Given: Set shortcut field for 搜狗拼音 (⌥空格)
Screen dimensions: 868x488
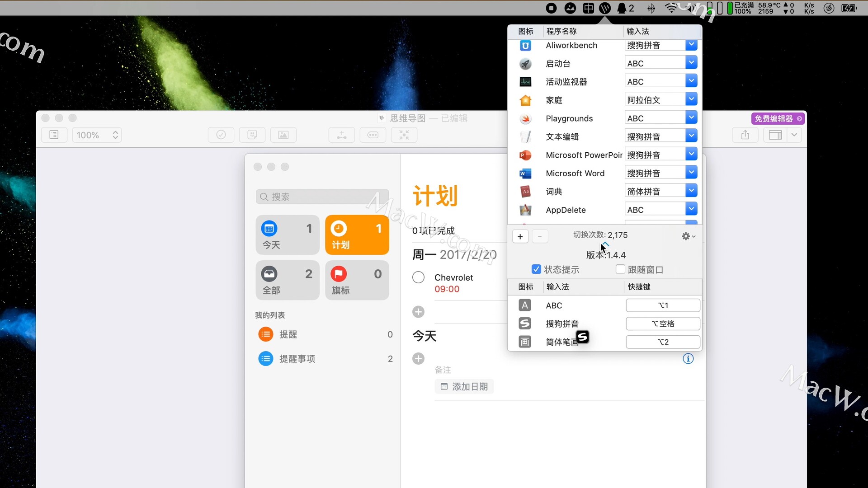Looking at the screenshot, I should (x=663, y=324).
